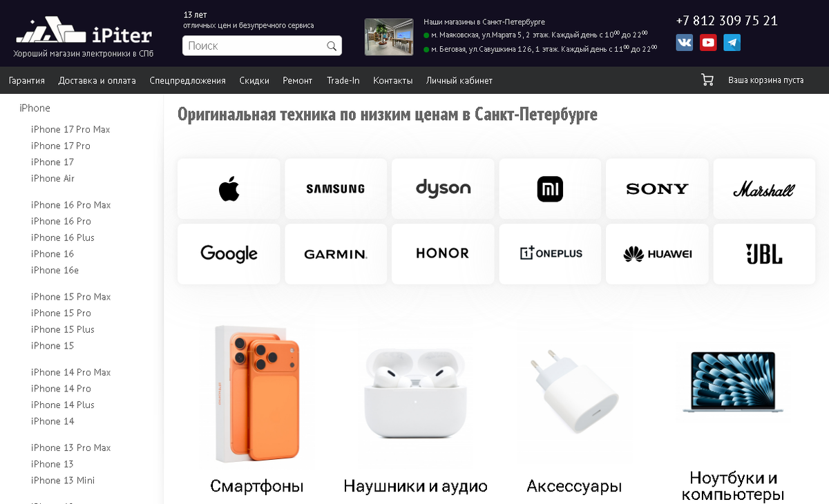The width and height of the screenshot is (829, 504).
Task: Go to Доставка и оплата menu
Action: tap(97, 81)
